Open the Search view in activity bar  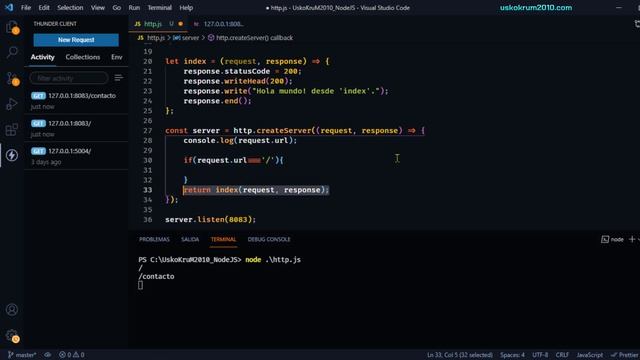click(x=12, y=52)
